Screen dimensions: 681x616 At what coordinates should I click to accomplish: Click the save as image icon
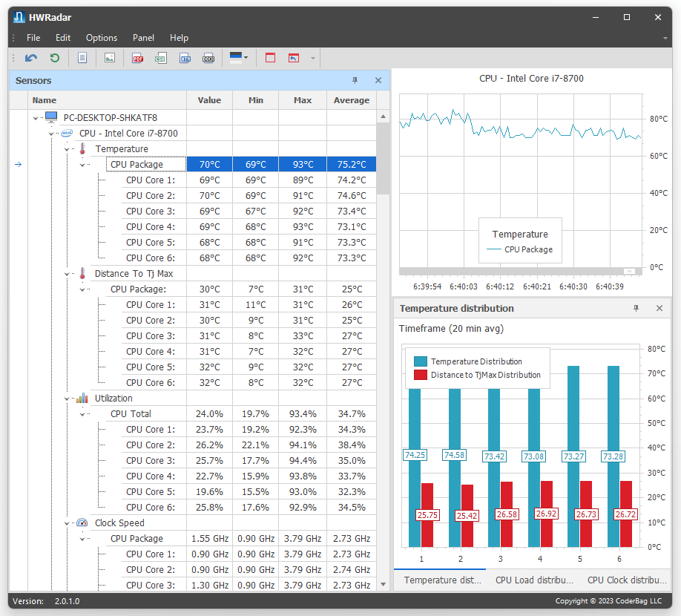click(110, 58)
